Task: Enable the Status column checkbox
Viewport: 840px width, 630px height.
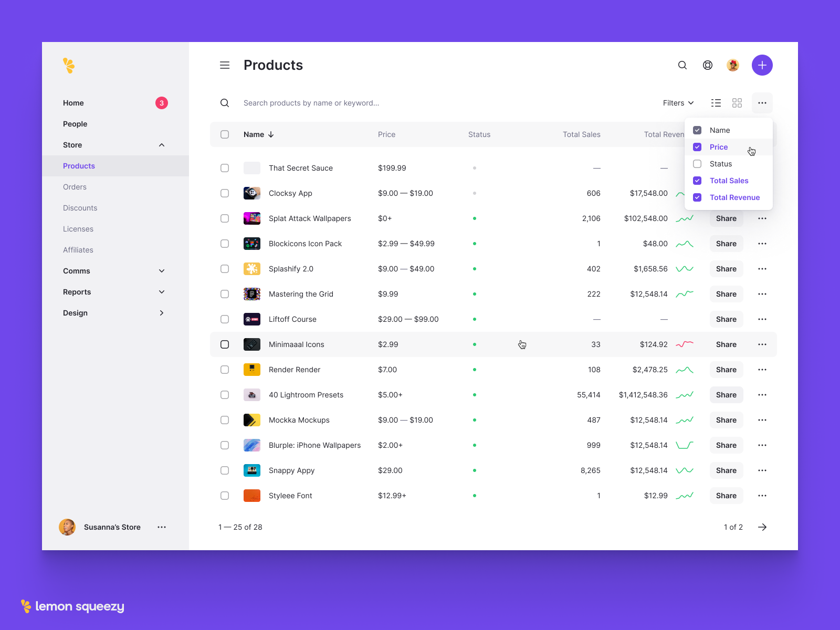Action: coord(697,164)
